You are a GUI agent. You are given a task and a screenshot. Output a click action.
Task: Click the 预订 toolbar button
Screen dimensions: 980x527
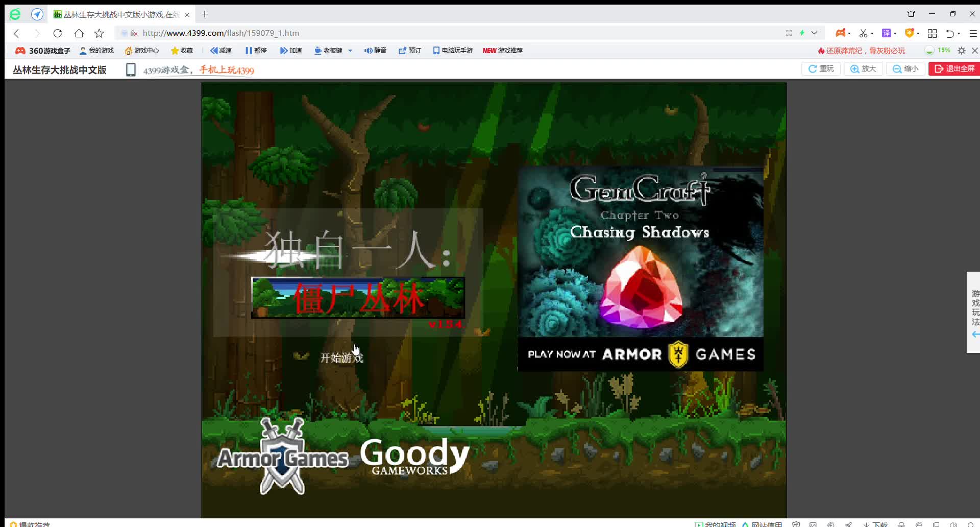click(x=410, y=51)
